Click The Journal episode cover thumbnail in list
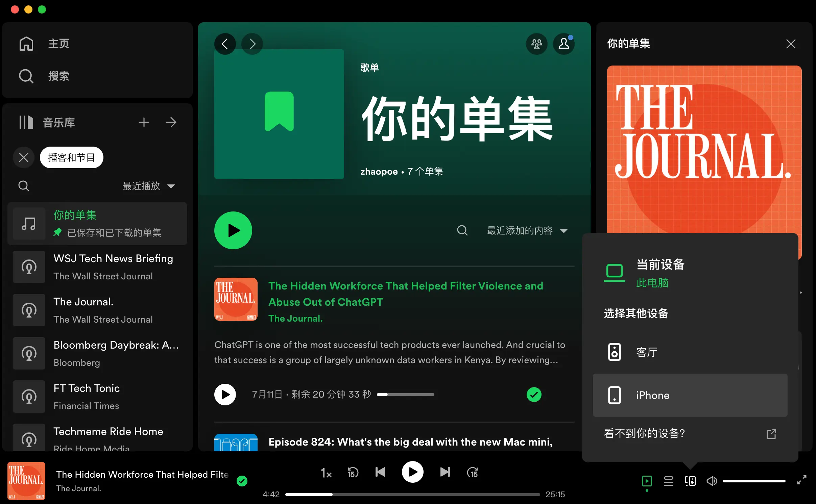 pyautogui.click(x=236, y=299)
